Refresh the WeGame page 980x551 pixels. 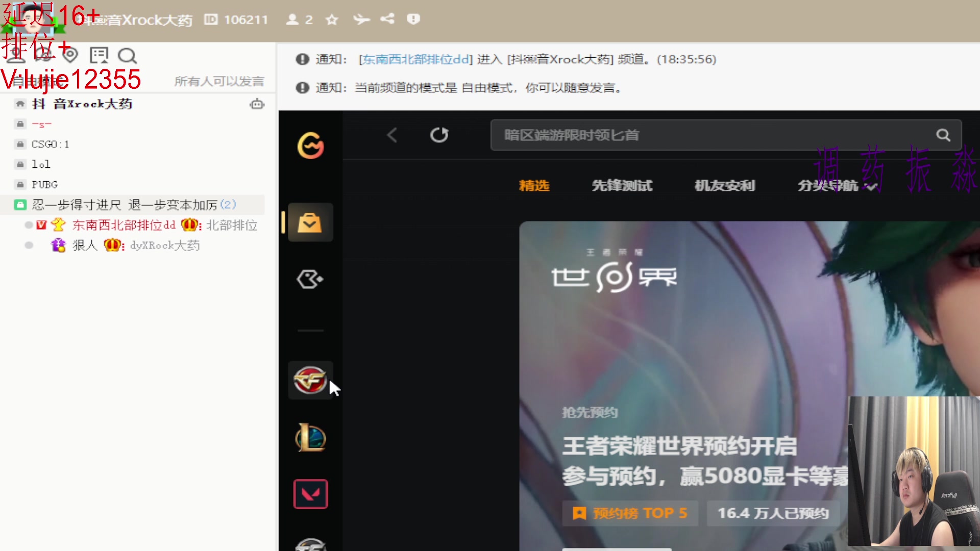coord(439,135)
